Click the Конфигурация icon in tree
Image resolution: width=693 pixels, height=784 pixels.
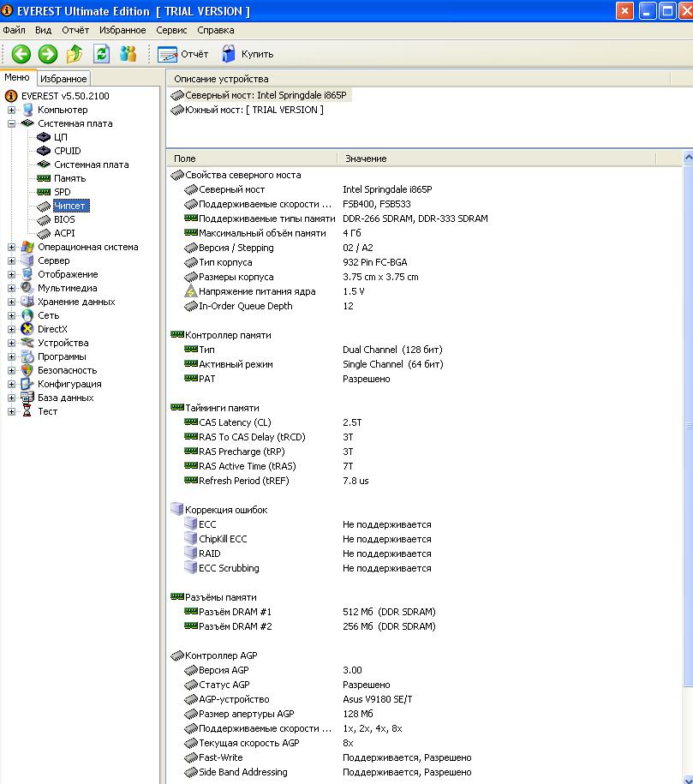point(27,384)
